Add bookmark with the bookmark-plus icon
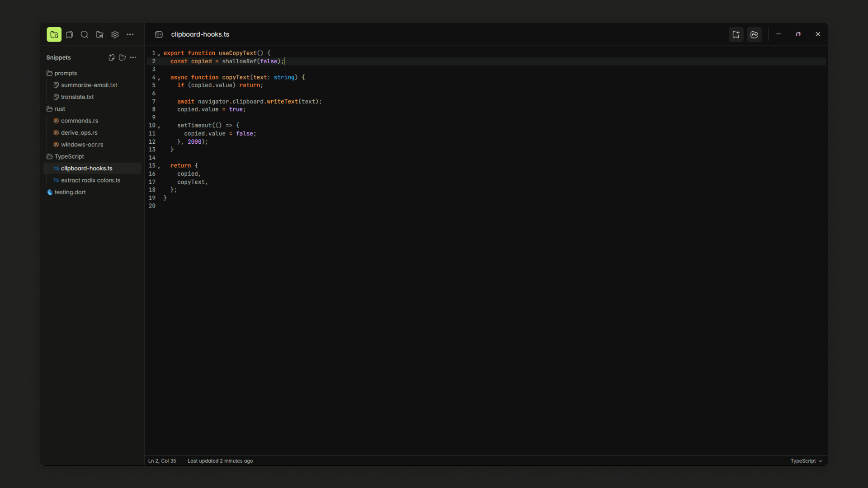The height and width of the screenshot is (488, 868). click(x=736, y=34)
